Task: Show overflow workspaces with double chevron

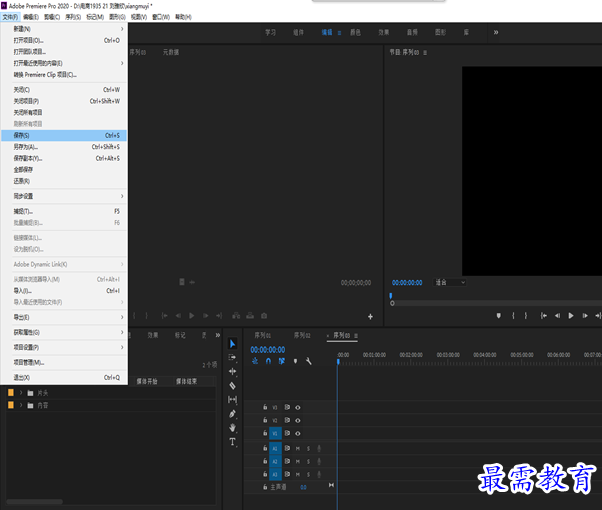Action: click(x=496, y=32)
